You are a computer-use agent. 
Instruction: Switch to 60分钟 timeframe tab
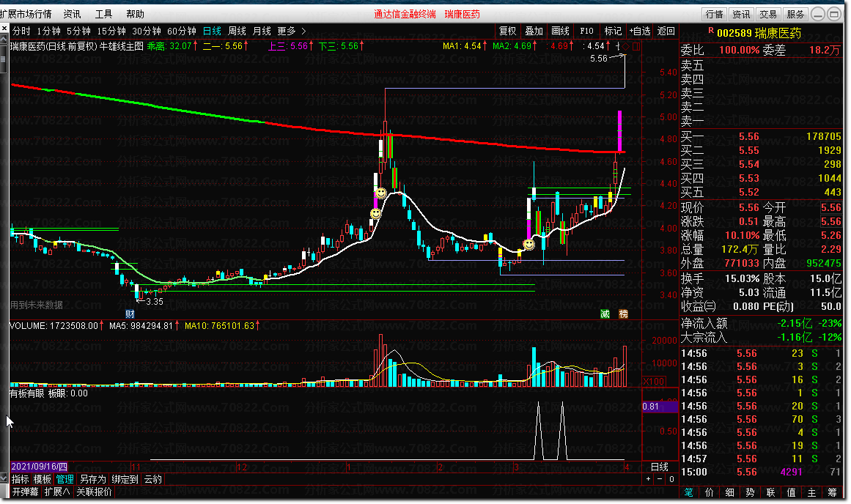(182, 31)
